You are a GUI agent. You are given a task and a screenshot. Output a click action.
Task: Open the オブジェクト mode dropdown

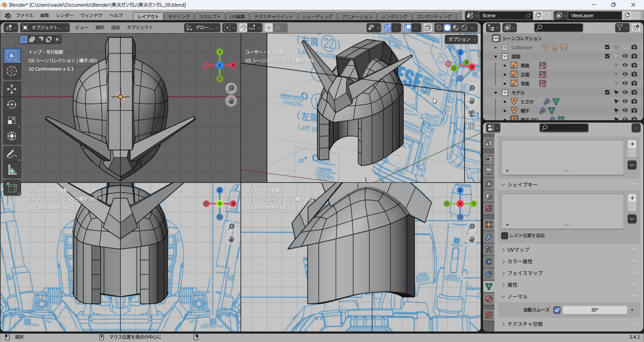coord(45,27)
